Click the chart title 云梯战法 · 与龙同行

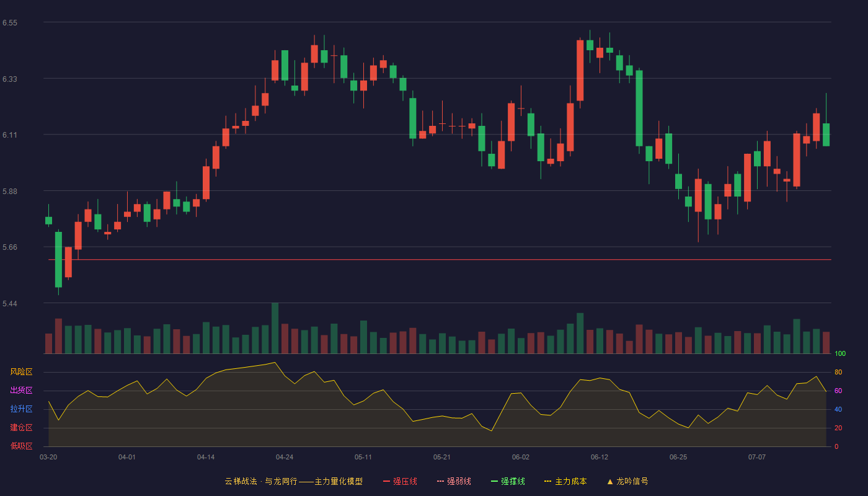(260, 481)
